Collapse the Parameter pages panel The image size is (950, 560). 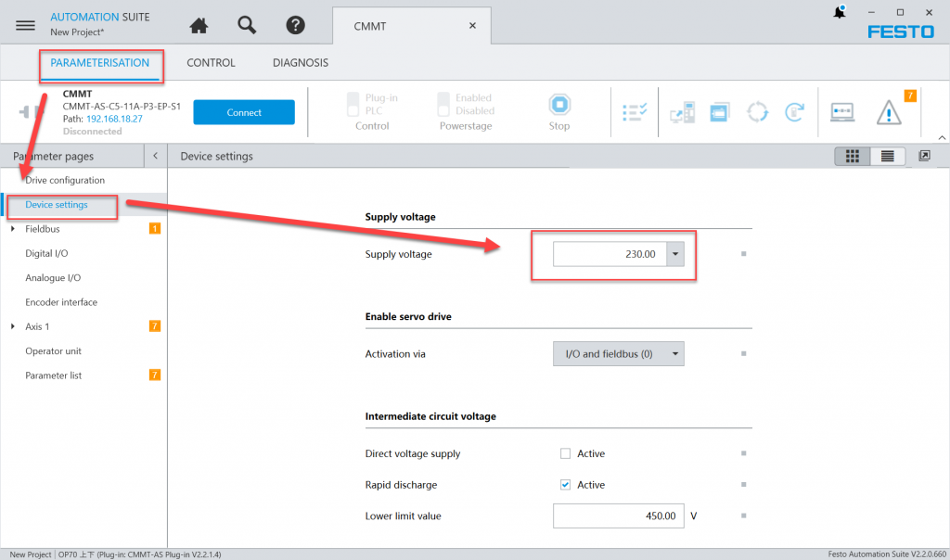[155, 156]
